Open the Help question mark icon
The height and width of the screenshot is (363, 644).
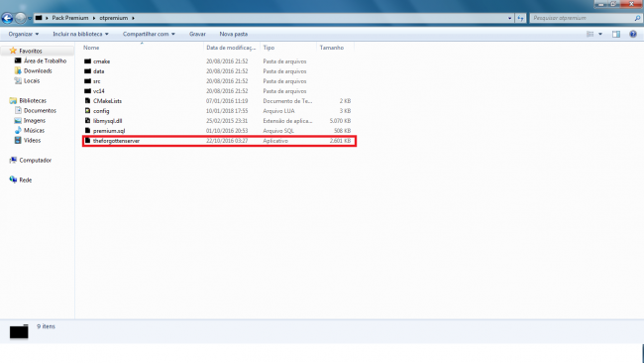(633, 34)
